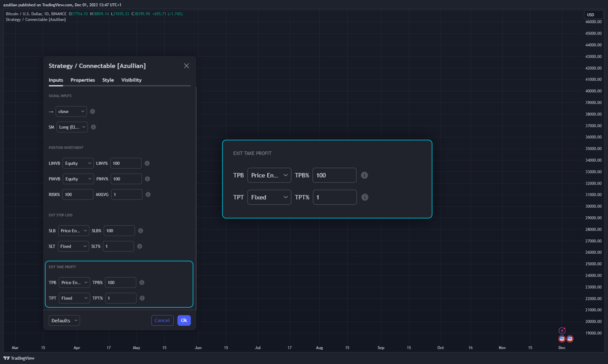Open TPT Fixed dropdown in enlarged panel

(x=269, y=197)
